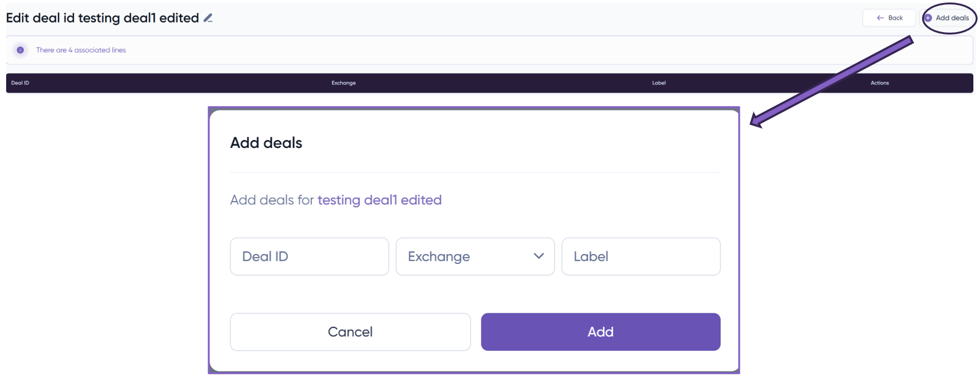980x378 pixels.
Task: Click the Add deals button text at top
Action: 952,18
